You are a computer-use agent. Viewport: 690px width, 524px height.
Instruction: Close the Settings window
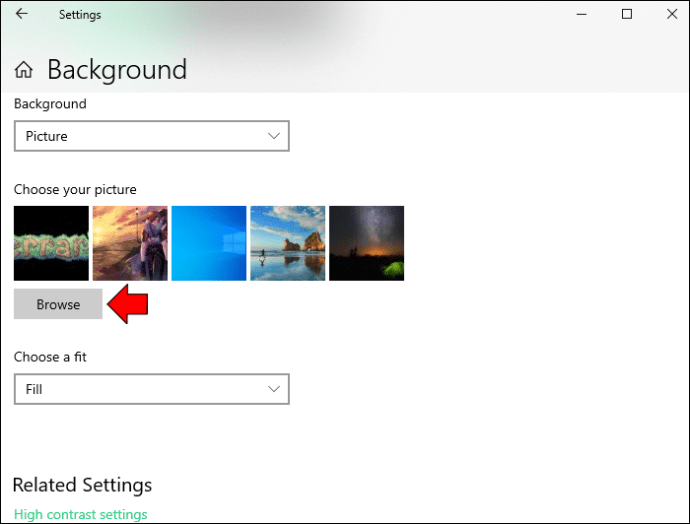[x=672, y=14]
